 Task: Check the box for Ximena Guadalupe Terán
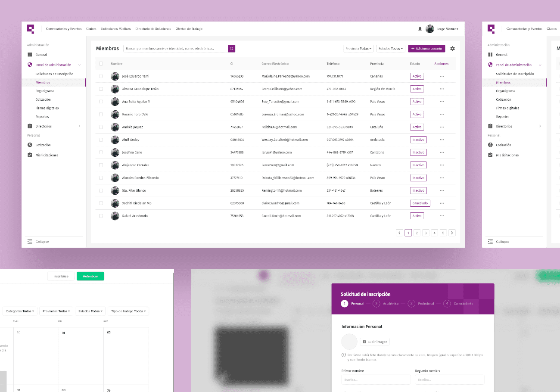(x=101, y=89)
